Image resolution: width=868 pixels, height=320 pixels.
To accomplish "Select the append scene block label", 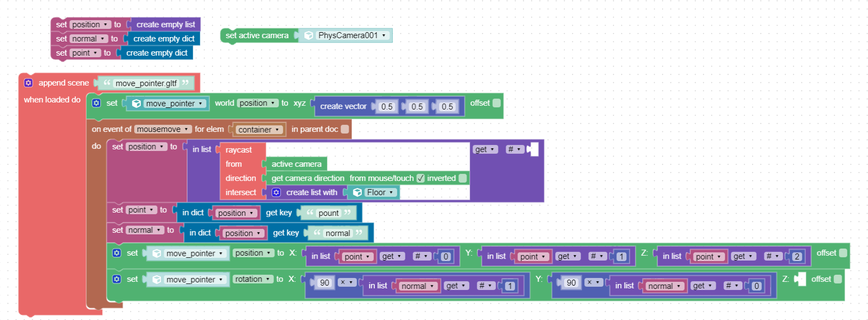I will (63, 83).
